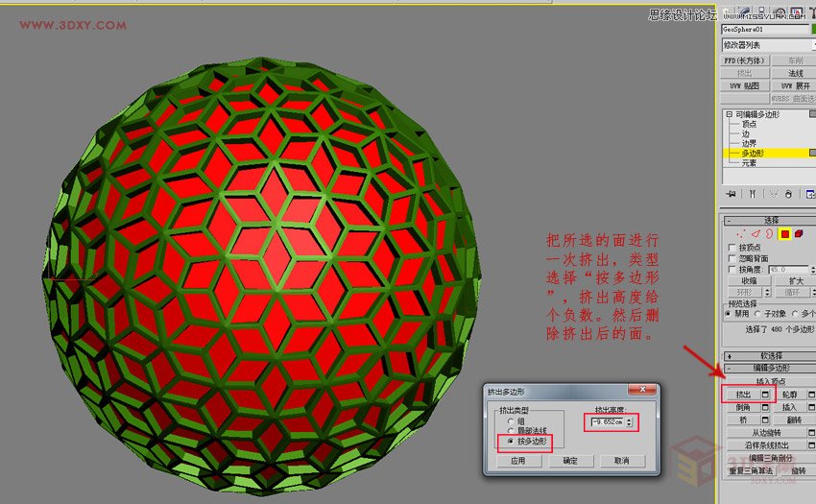
Task: Click the 桥 bridge button
Action: point(743,420)
